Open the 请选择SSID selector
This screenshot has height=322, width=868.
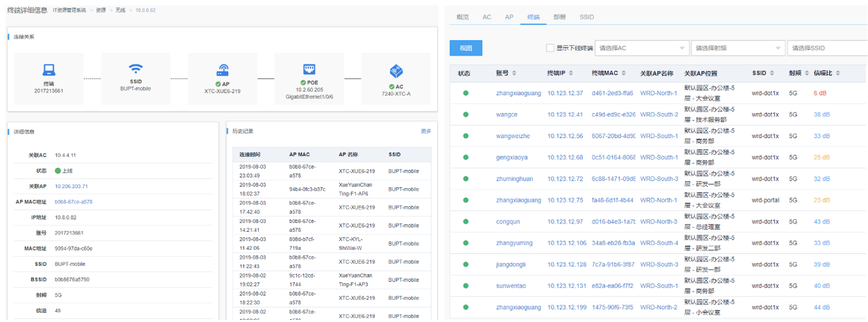click(x=827, y=48)
